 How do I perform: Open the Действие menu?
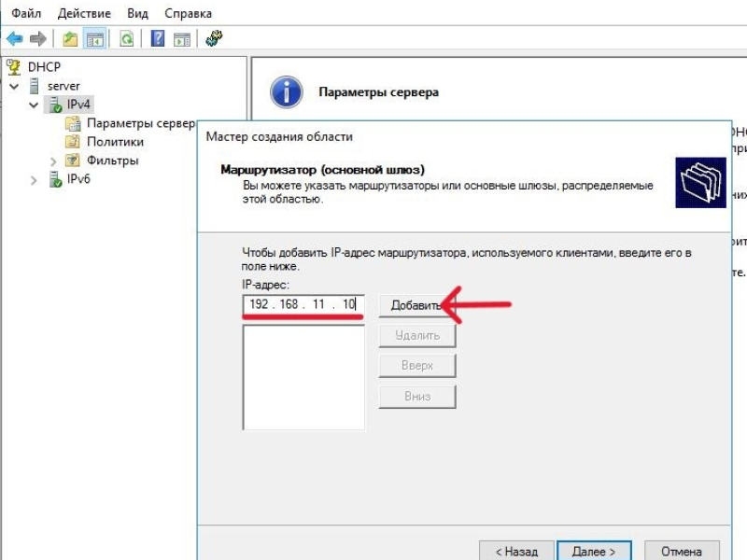point(84,13)
